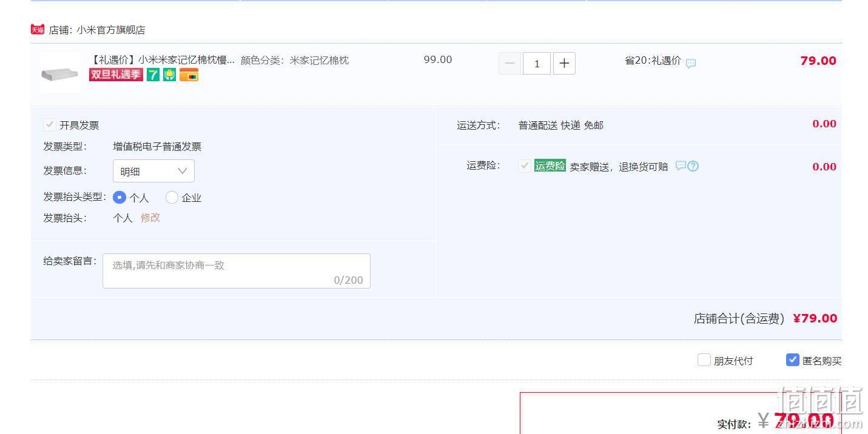
Task: Click the 0/200 character counter
Action: (x=348, y=280)
